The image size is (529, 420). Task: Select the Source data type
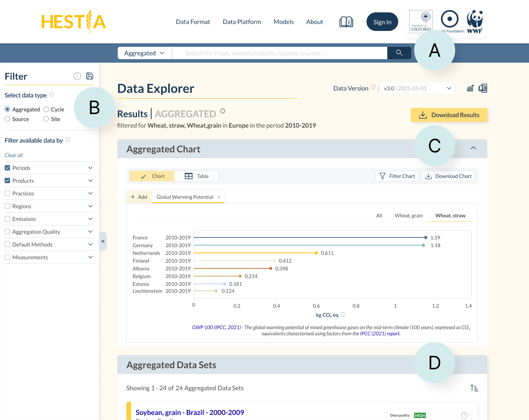click(7, 119)
